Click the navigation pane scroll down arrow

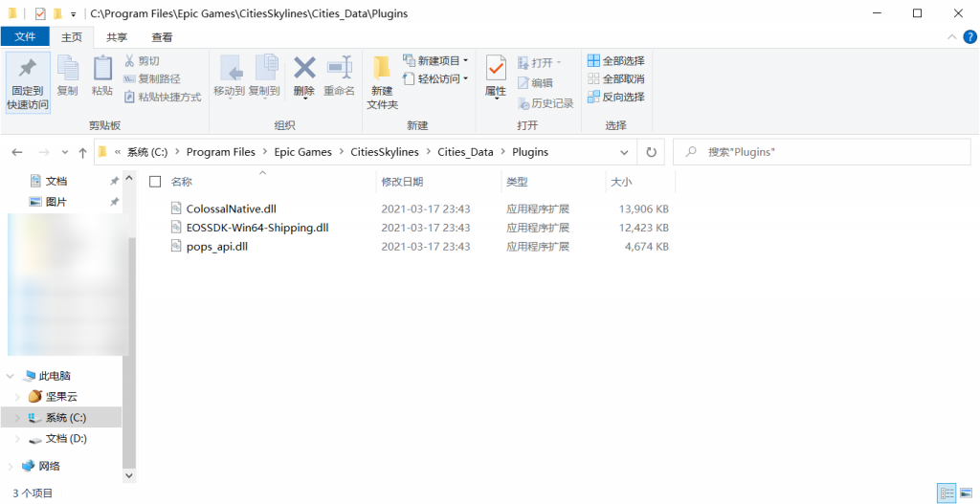[129, 475]
